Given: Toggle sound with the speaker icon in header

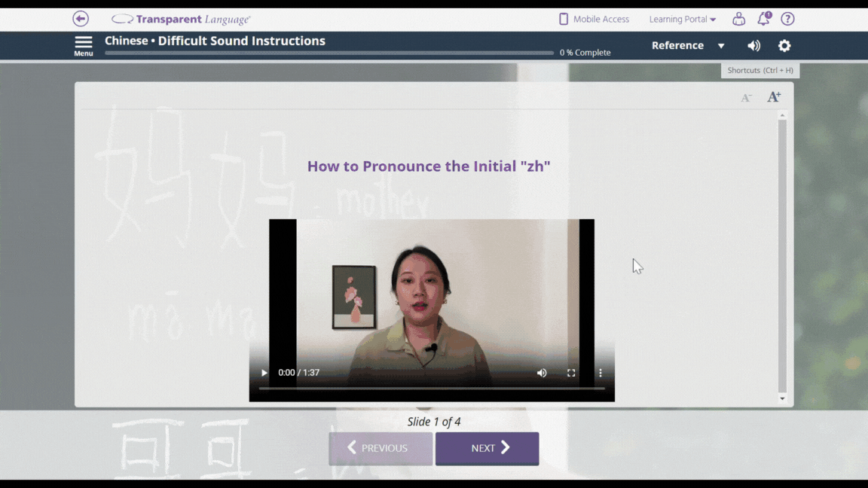Looking at the screenshot, I should (x=753, y=45).
